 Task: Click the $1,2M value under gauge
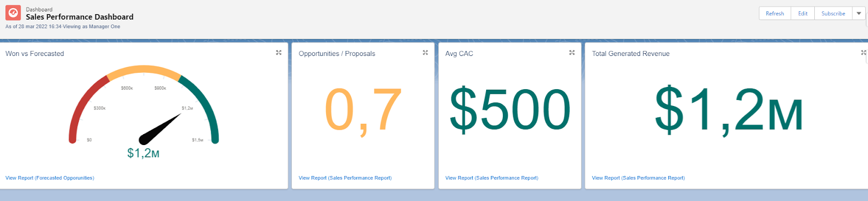click(143, 153)
